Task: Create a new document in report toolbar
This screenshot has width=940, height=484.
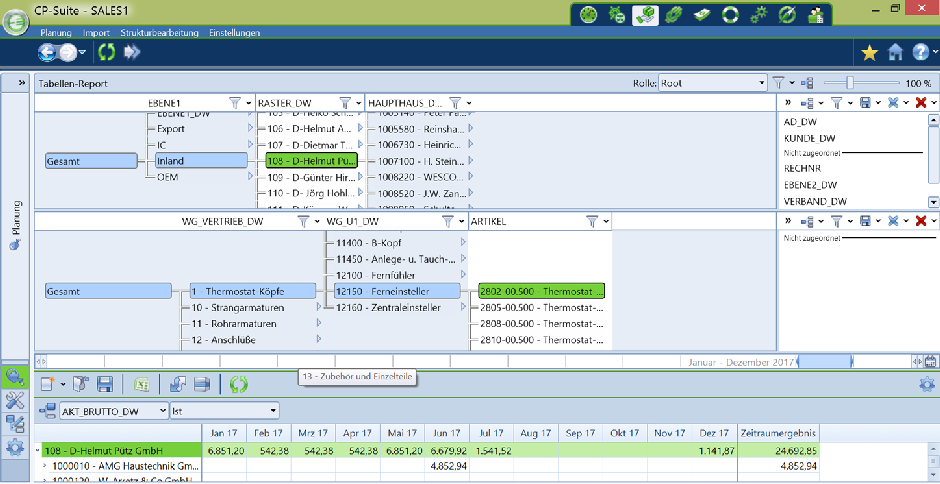Action: [x=48, y=384]
